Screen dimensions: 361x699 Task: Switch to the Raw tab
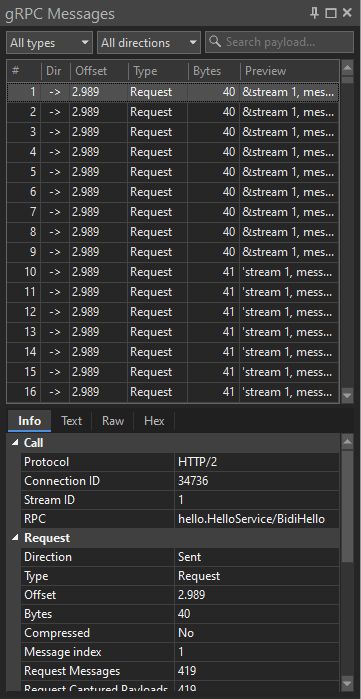pyautogui.click(x=113, y=421)
